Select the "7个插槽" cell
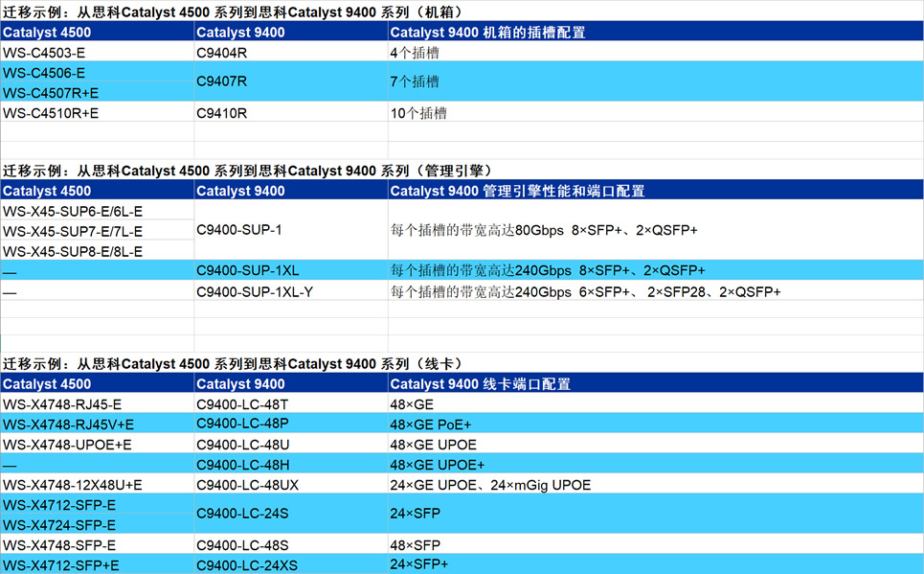Screen dimensions: 924x574 pos(656,81)
